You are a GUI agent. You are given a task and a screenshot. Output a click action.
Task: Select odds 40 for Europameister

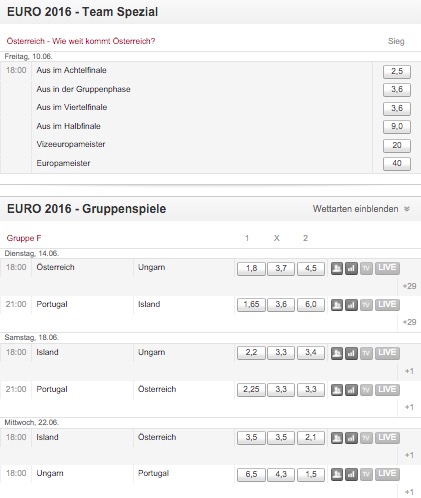[x=397, y=164]
